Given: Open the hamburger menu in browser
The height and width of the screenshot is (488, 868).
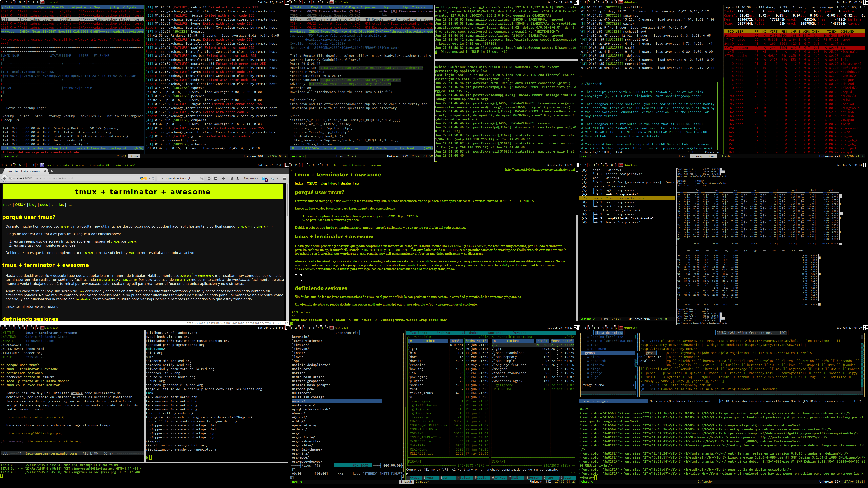Looking at the screenshot, I should coord(284,178).
